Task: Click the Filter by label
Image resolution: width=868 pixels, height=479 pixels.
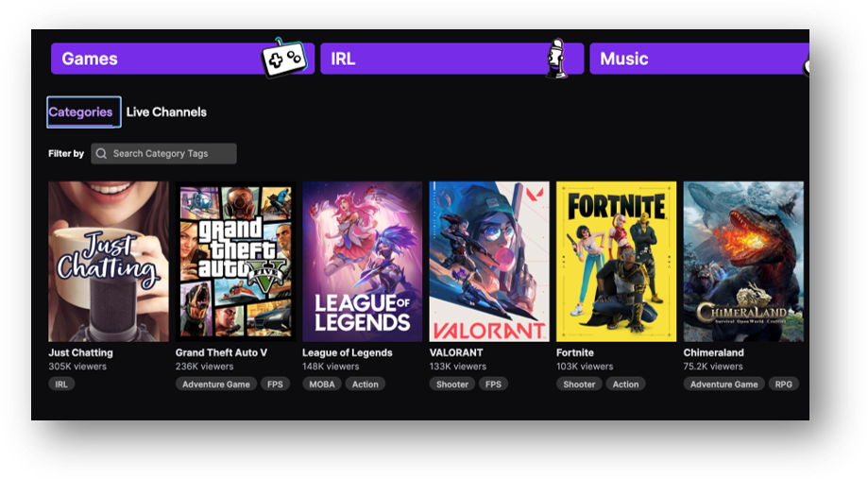Action: (66, 153)
